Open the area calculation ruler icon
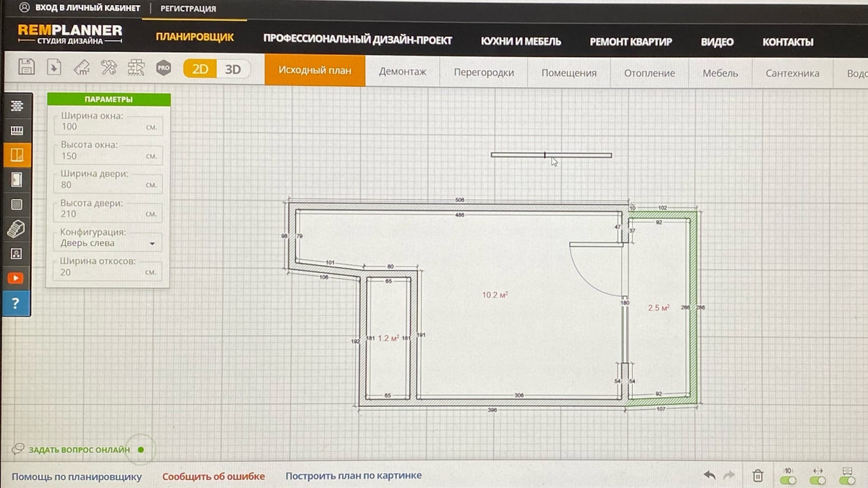 pos(81,68)
